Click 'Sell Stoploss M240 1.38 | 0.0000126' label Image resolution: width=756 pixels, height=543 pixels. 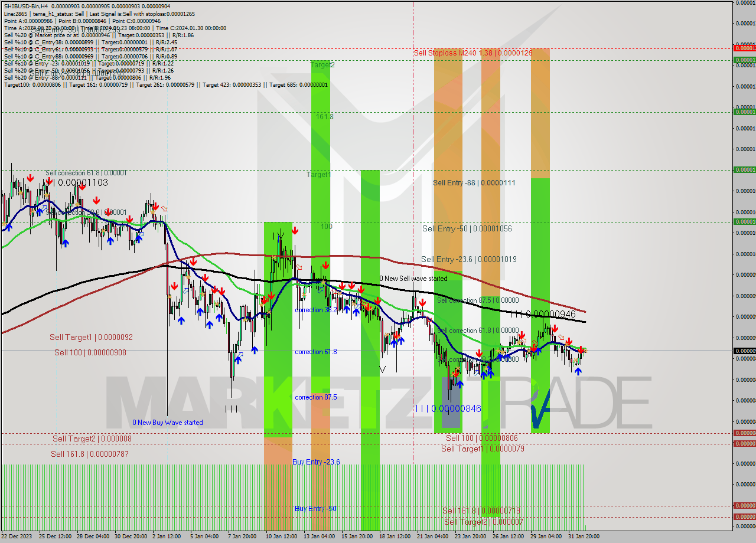pos(473,53)
